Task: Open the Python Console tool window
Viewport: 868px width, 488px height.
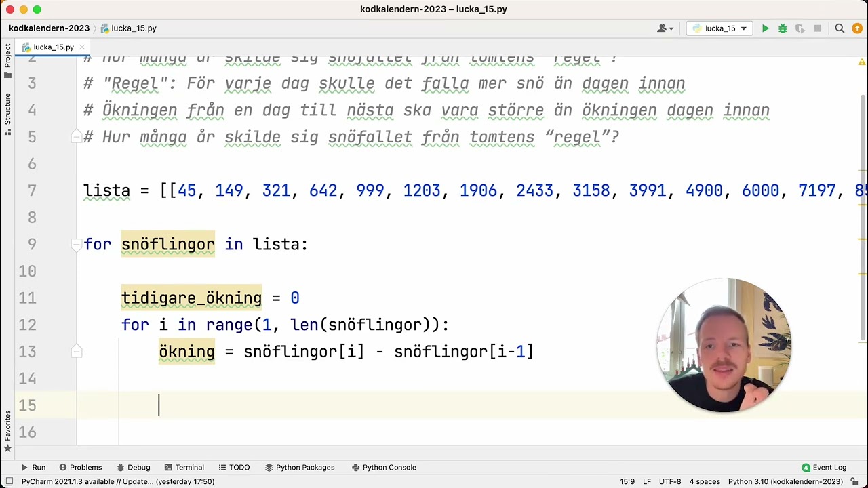Action: [x=384, y=468]
